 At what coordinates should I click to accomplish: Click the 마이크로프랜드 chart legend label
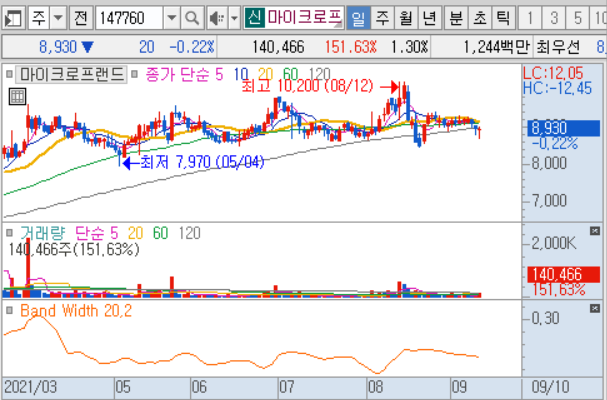(x=72, y=74)
